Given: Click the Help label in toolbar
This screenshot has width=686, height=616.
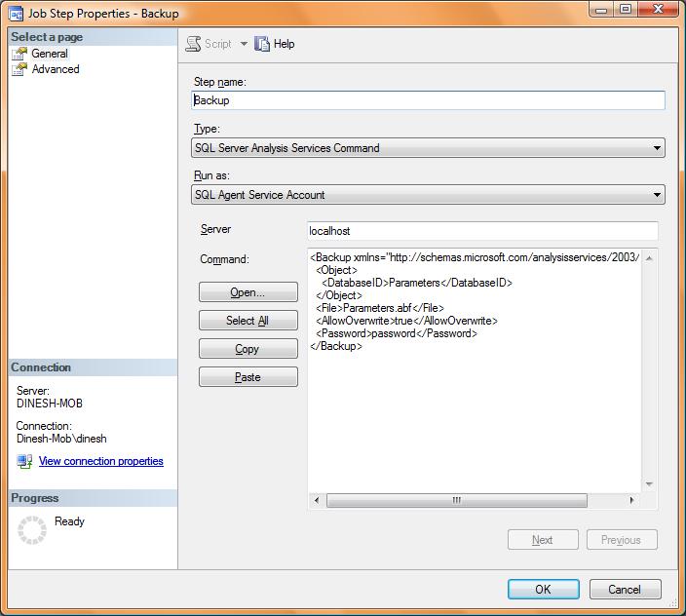Looking at the screenshot, I should [284, 44].
